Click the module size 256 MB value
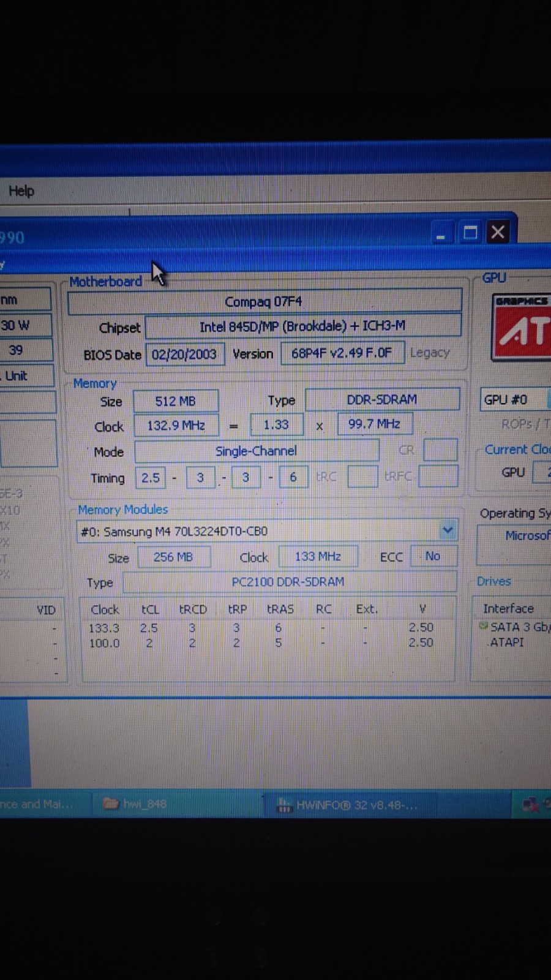551x980 pixels. (173, 557)
